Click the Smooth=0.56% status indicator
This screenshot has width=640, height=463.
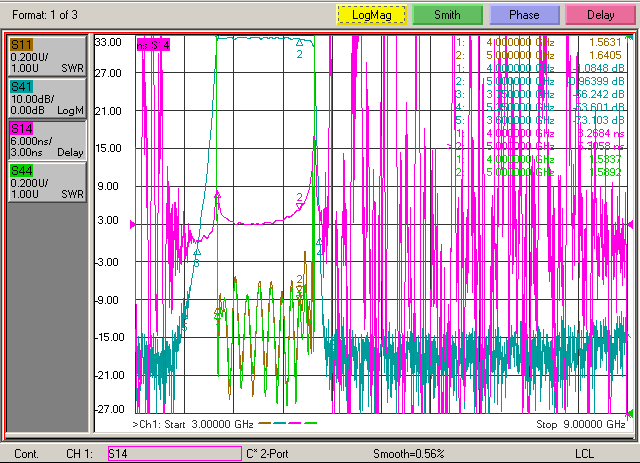[x=409, y=454]
